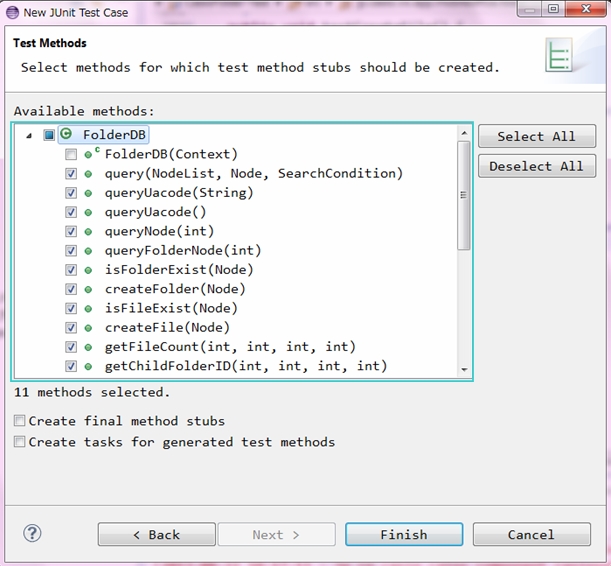Click green icon beside isFolderExist(Node)
The image size is (611, 566).
pos(88,270)
